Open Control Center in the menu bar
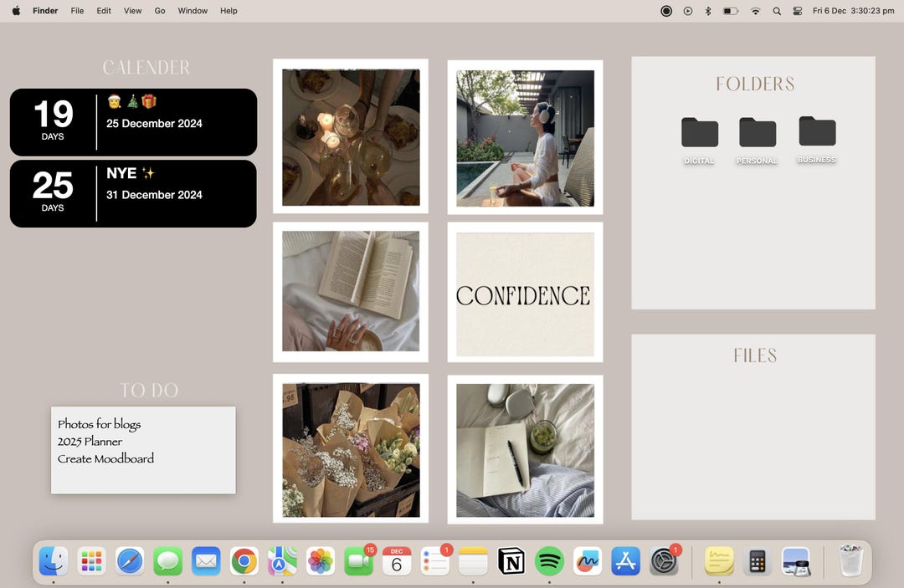This screenshot has height=588, width=904. click(797, 11)
